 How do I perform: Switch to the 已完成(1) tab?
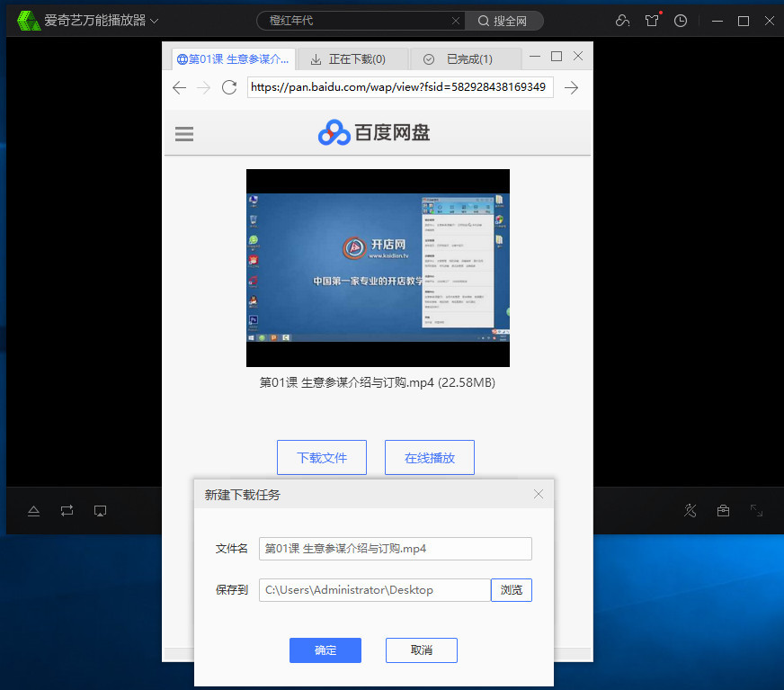click(x=466, y=59)
